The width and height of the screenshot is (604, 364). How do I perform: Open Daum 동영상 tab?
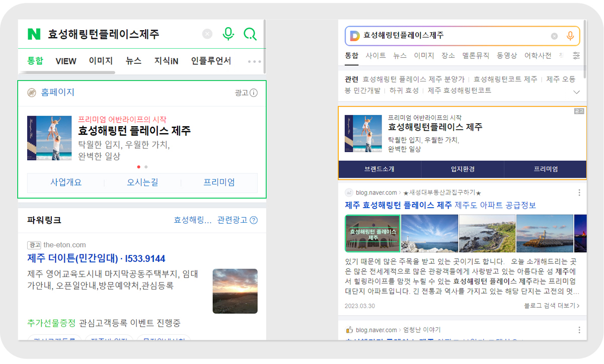[507, 55]
